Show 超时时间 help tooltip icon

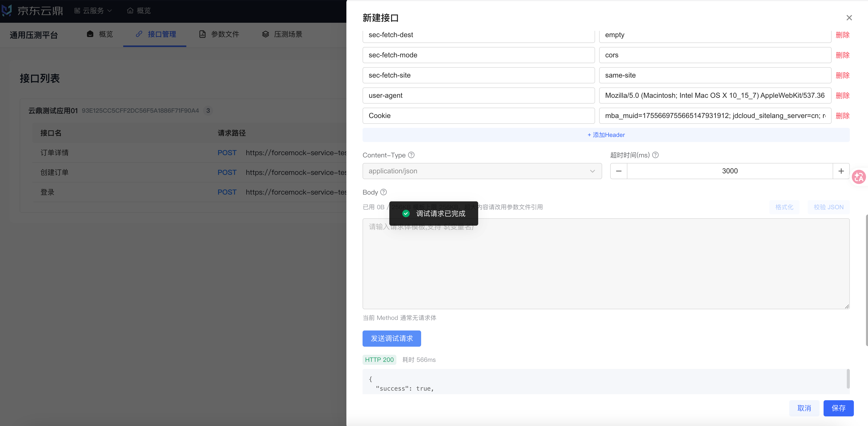[x=655, y=155]
